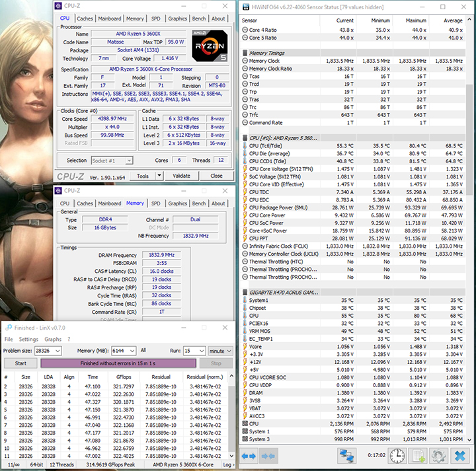Open CPU-Z Tools dropdown arrow
Viewport: 476px width, 471px height.
159,176
